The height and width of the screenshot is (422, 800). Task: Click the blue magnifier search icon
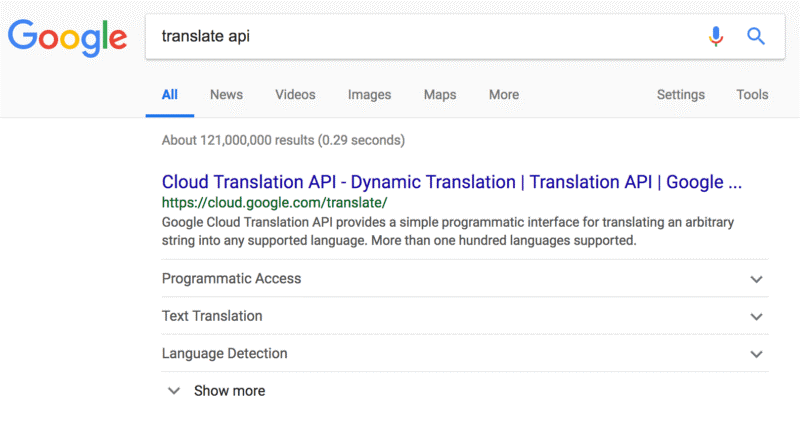coord(756,36)
